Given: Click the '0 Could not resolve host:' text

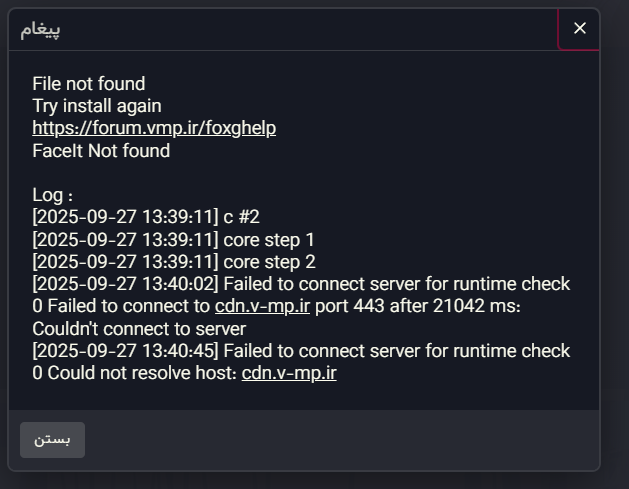Looking at the screenshot, I should pos(134,373).
